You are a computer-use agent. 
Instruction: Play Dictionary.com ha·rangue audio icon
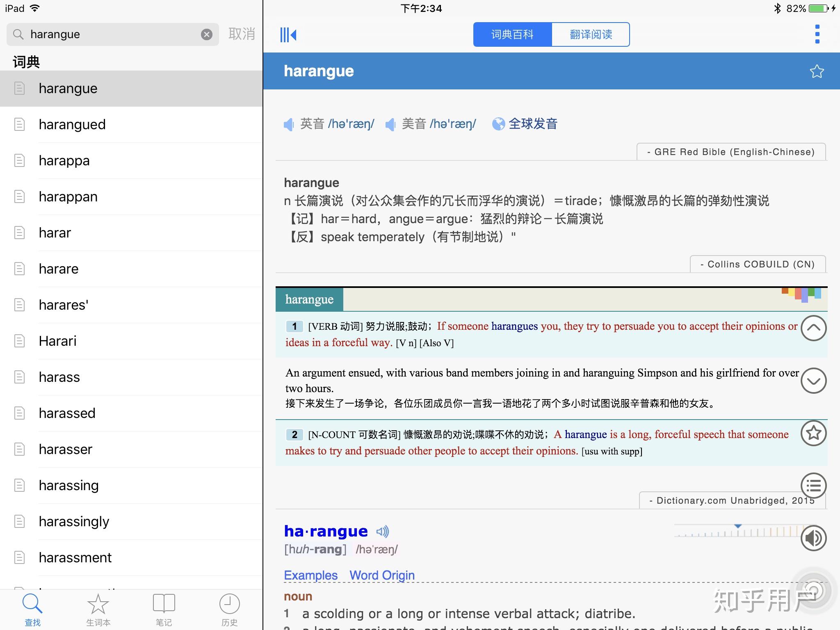click(x=382, y=532)
